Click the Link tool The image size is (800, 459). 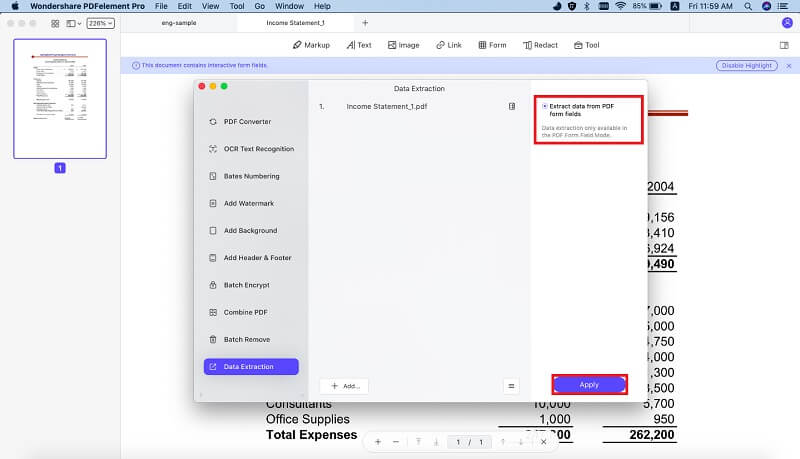[x=448, y=45]
